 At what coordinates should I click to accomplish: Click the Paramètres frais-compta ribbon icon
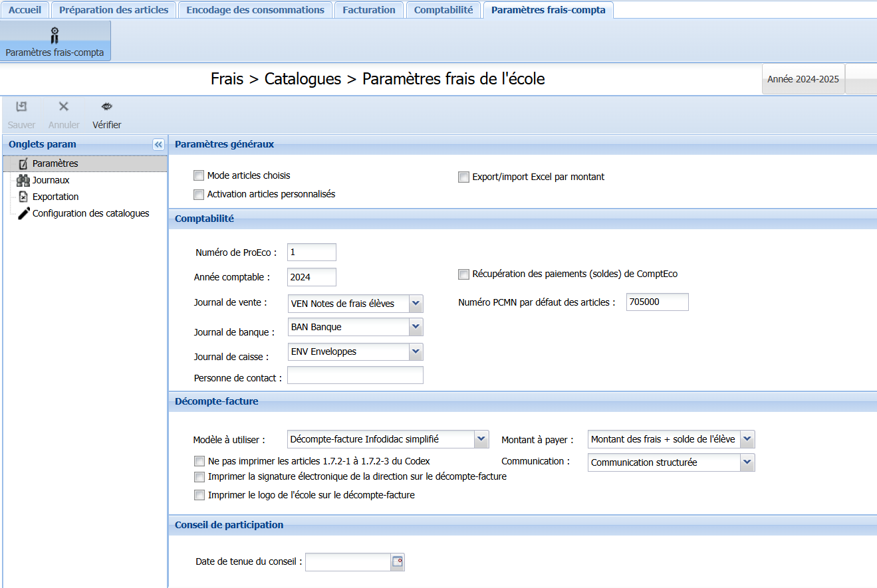coord(55,35)
